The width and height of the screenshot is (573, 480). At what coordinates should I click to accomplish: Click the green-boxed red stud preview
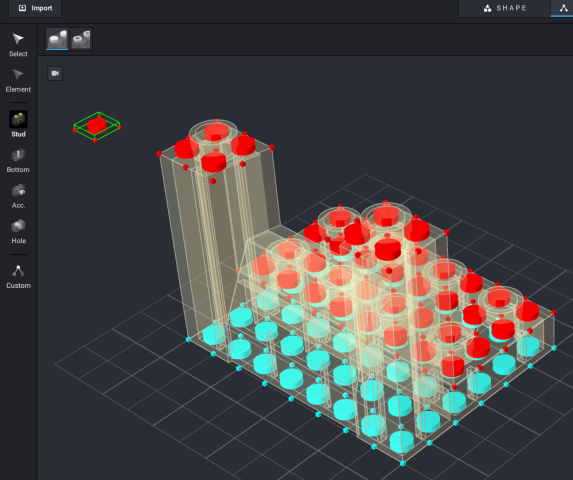tap(97, 126)
